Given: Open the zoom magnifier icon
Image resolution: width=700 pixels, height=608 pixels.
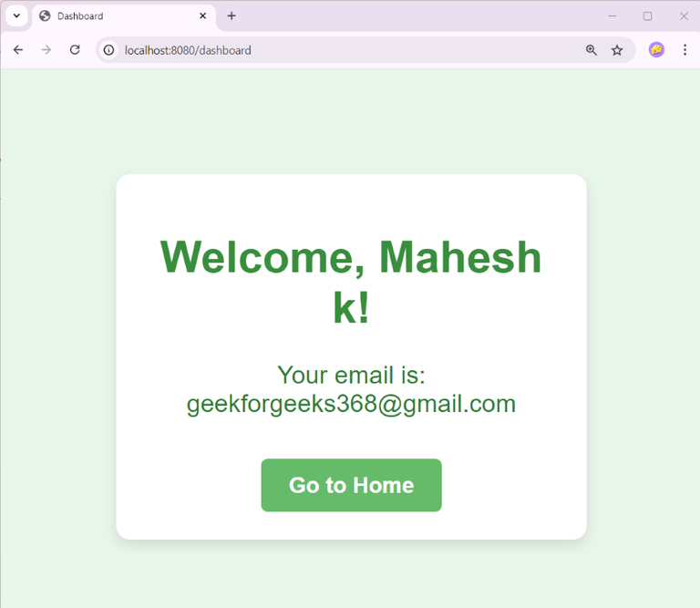Looking at the screenshot, I should [x=591, y=50].
